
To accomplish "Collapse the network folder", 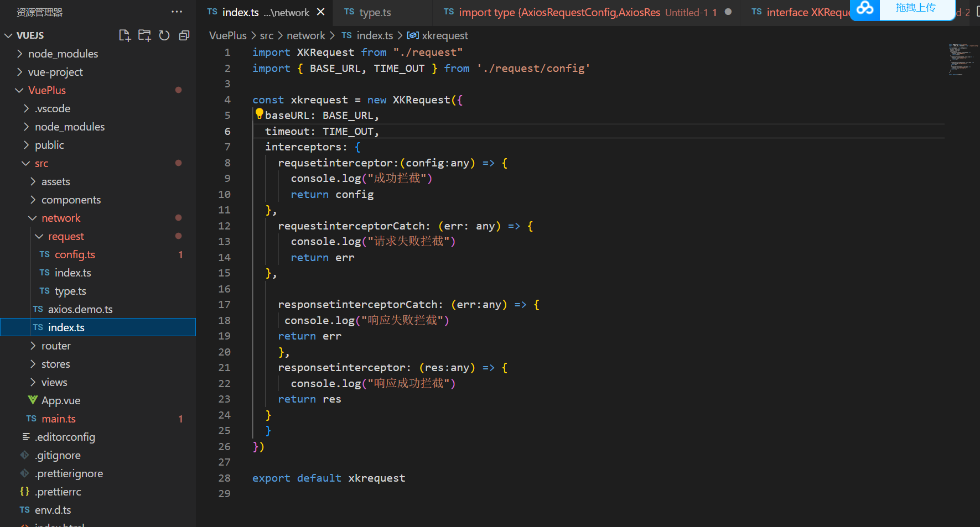I will [x=61, y=218].
